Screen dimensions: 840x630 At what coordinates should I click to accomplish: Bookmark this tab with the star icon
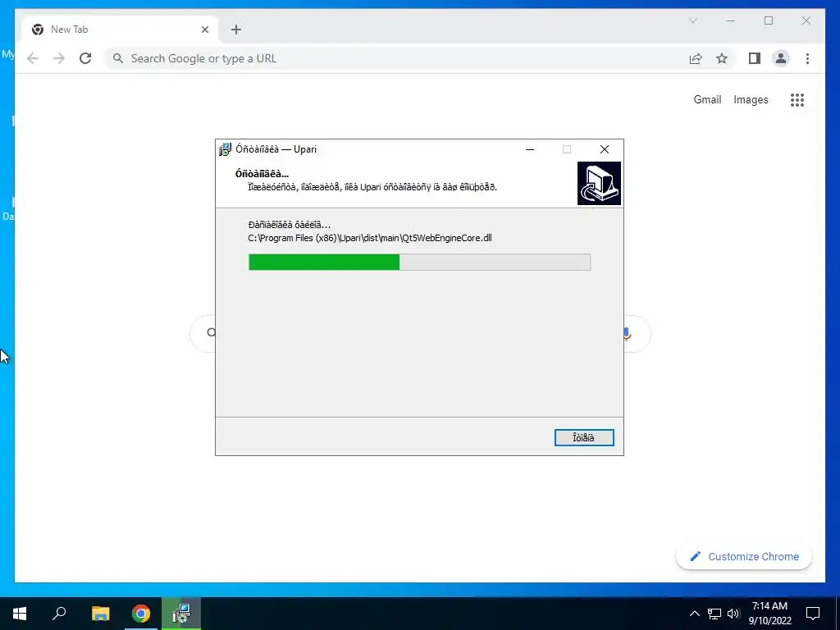coord(722,58)
